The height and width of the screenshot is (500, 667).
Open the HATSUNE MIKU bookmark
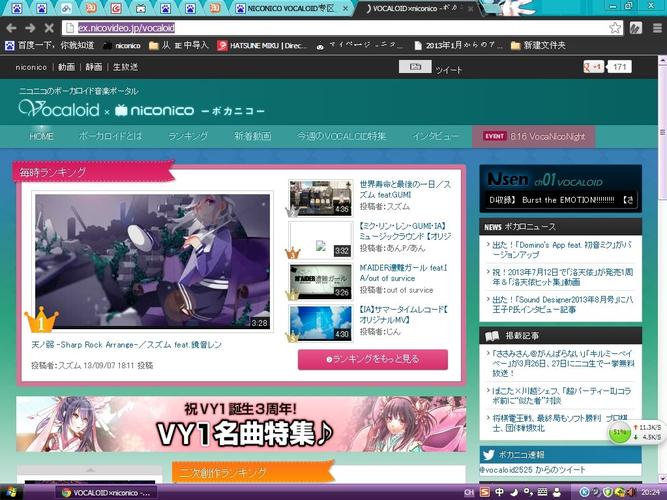click(263, 46)
